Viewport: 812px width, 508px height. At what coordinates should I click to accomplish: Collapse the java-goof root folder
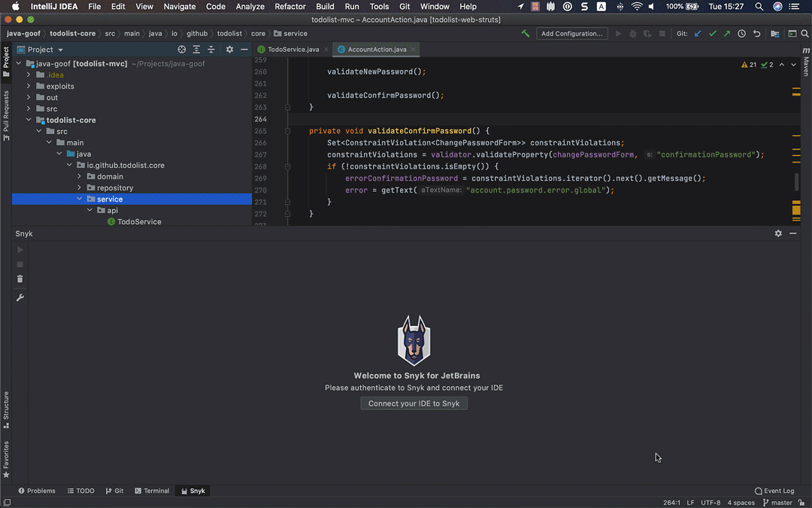coord(19,64)
